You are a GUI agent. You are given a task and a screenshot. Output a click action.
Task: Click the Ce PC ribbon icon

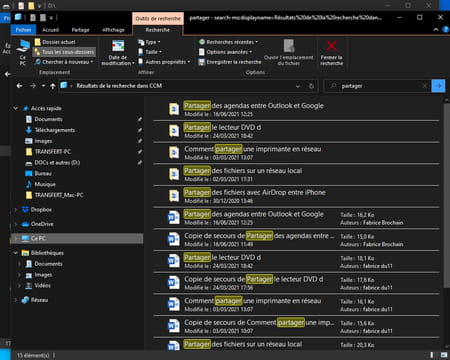23,52
